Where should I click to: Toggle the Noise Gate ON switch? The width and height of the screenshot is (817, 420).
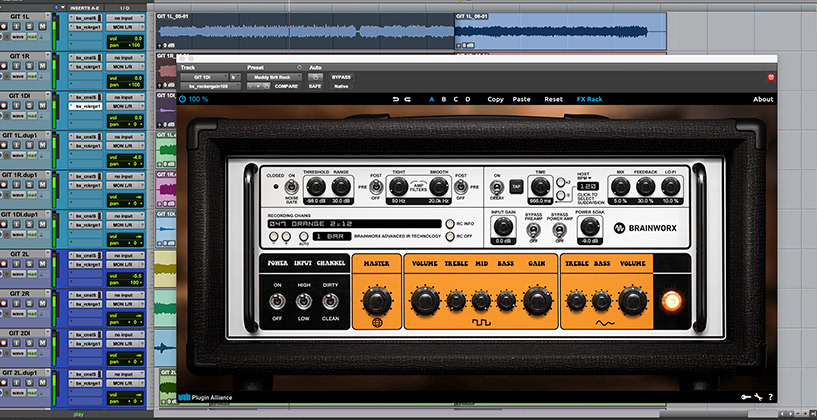coord(292,187)
